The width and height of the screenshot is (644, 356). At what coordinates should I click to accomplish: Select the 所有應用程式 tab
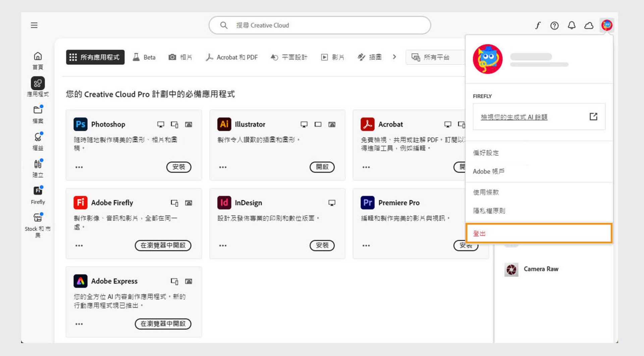click(x=95, y=57)
